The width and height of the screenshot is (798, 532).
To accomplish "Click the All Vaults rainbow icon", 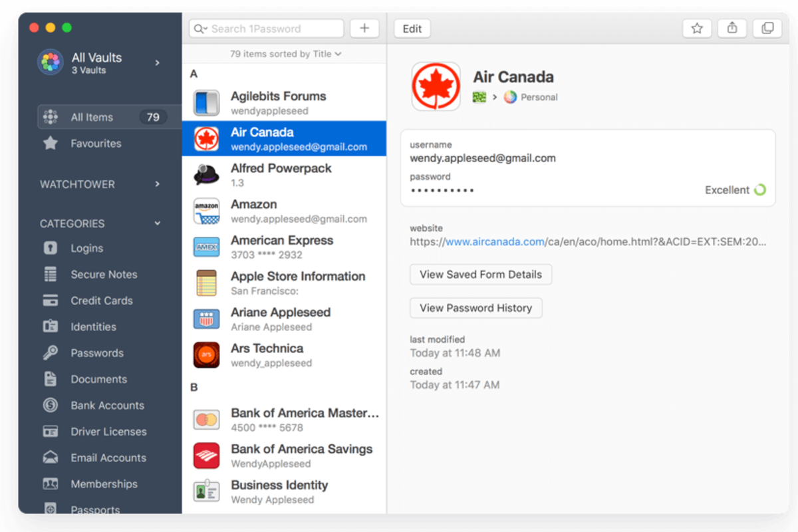I will pos(51,62).
